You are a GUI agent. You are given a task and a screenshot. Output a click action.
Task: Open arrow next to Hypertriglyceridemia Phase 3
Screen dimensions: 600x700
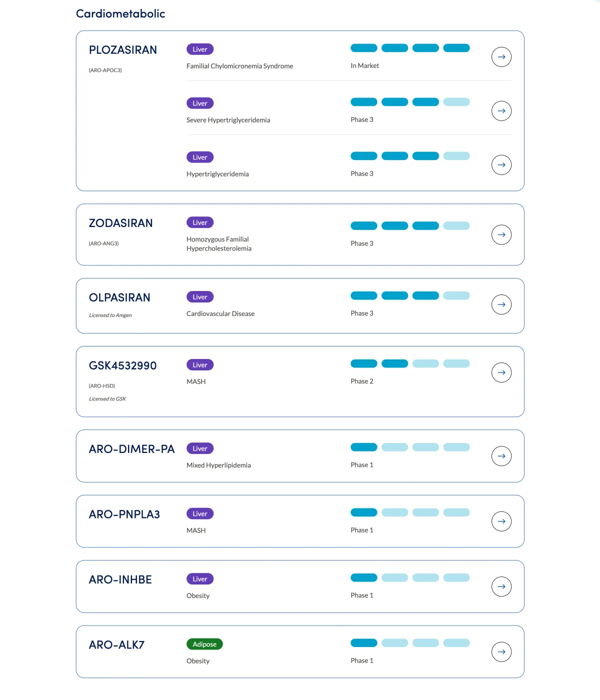pos(501,165)
